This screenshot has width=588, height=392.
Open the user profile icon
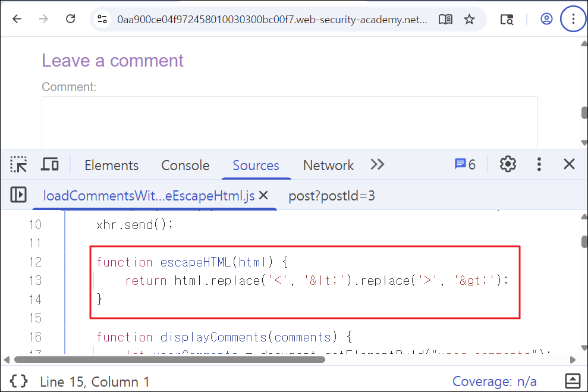546,19
